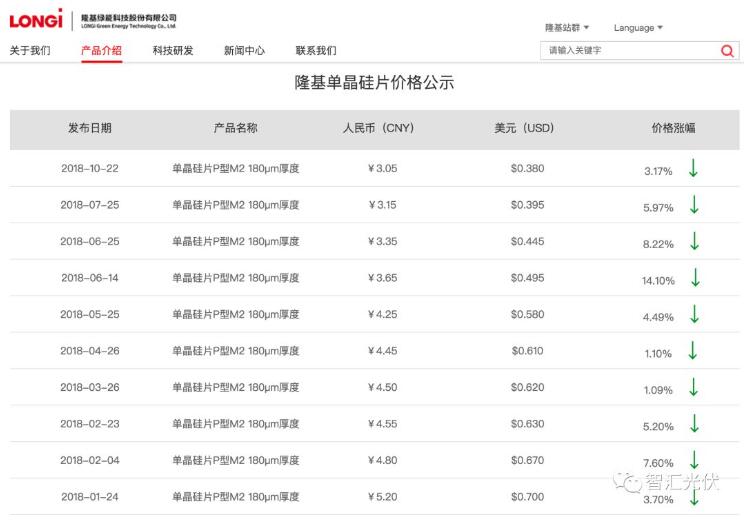
Task: Click the USD price $0.380
Action: click(527, 169)
